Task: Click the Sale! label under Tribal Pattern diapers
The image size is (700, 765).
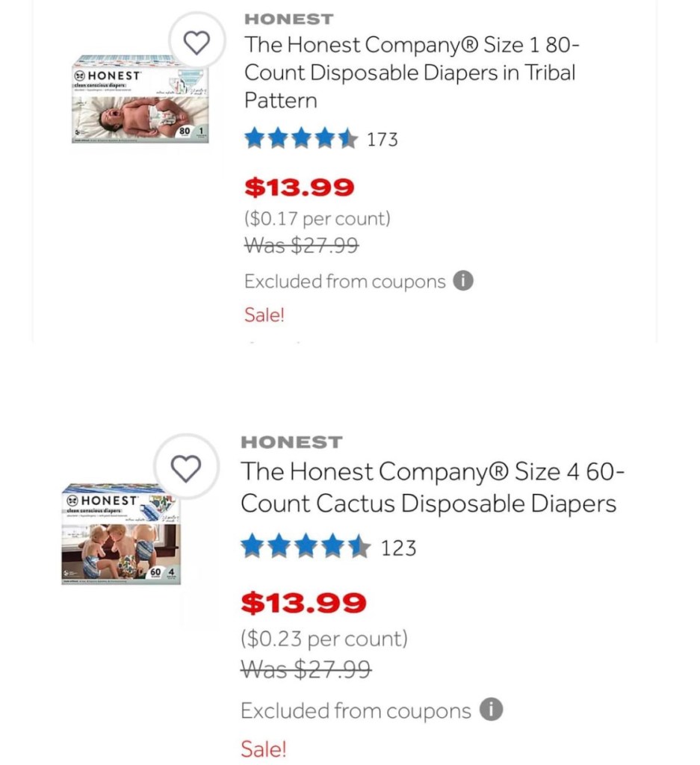Action: coord(264,315)
